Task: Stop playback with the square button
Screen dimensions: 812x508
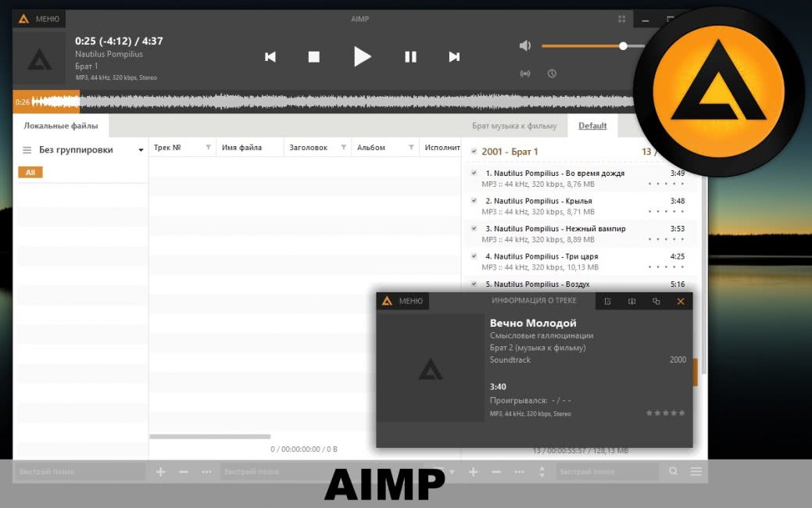Action: click(x=314, y=57)
